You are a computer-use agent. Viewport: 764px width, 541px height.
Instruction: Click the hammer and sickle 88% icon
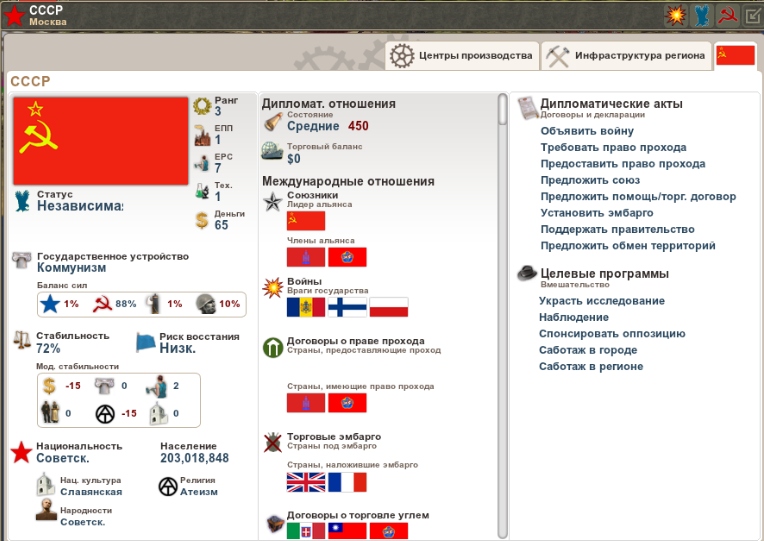pyautogui.click(x=102, y=304)
